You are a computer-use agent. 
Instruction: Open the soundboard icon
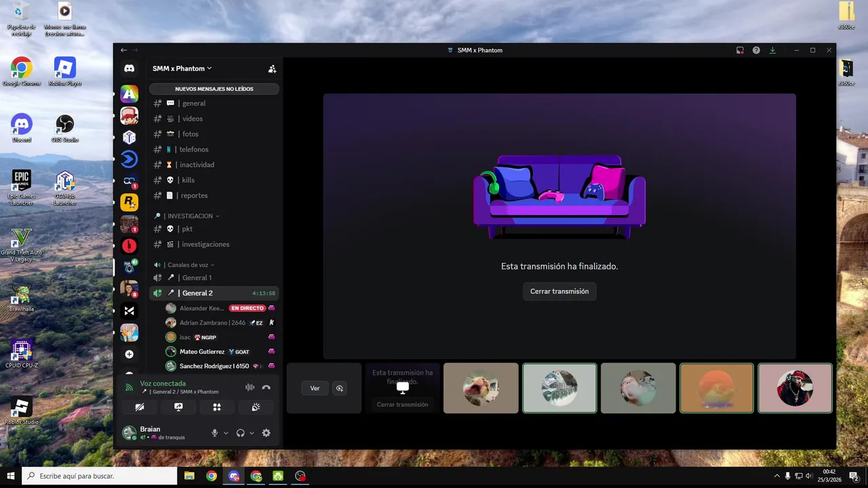coord(256,407)
